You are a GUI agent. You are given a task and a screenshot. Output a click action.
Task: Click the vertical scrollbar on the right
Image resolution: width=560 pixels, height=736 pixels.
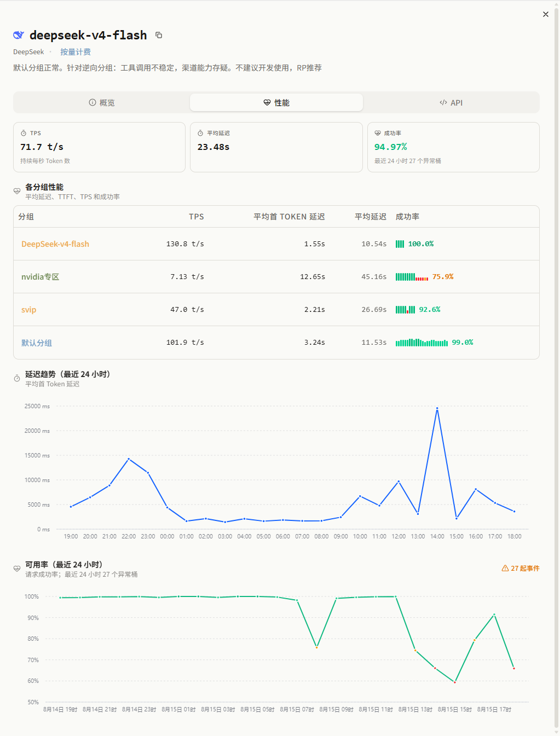pos(557,368)
